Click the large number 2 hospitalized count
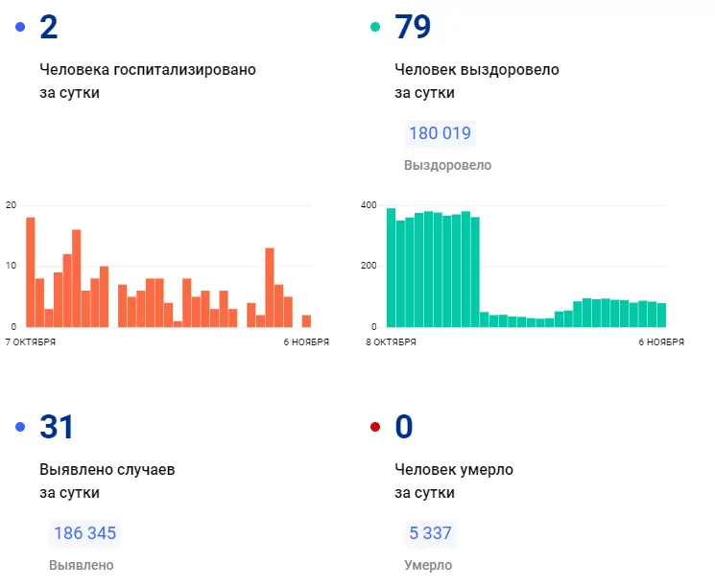Image resolution: width=715 pixels, height=588 pixels. point(49,27)
